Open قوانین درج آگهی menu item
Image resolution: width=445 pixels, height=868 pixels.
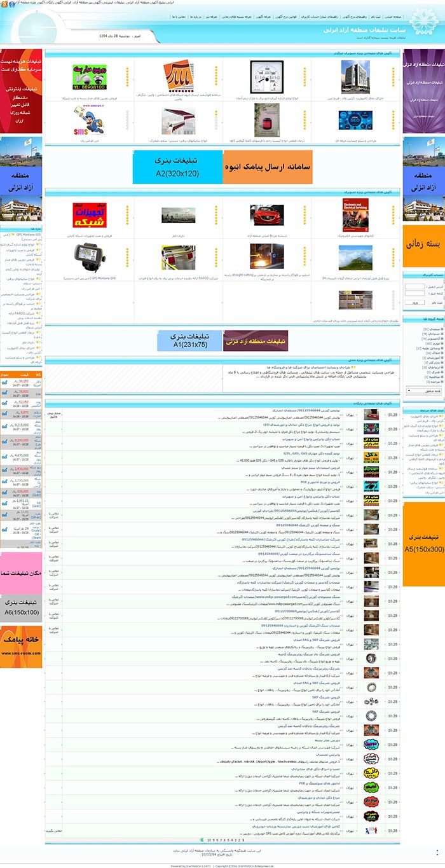pos(287,17)
